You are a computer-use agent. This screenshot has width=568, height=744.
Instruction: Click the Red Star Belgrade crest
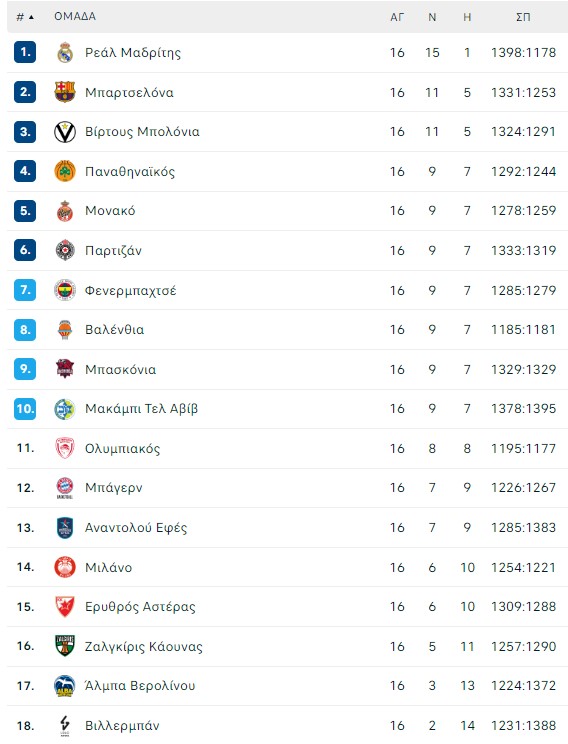[65, 606]
